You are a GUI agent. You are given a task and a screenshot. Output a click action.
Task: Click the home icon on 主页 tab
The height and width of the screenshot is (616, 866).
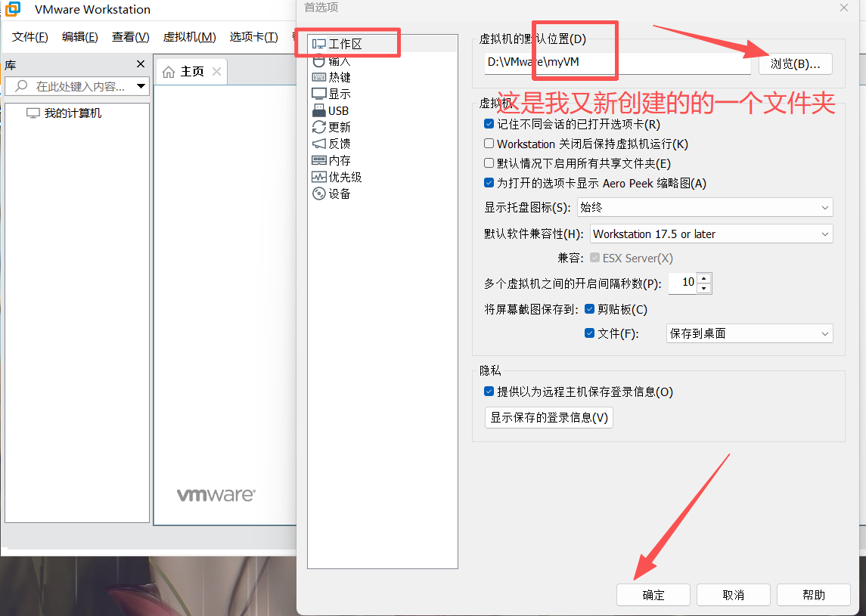point(169,72)
